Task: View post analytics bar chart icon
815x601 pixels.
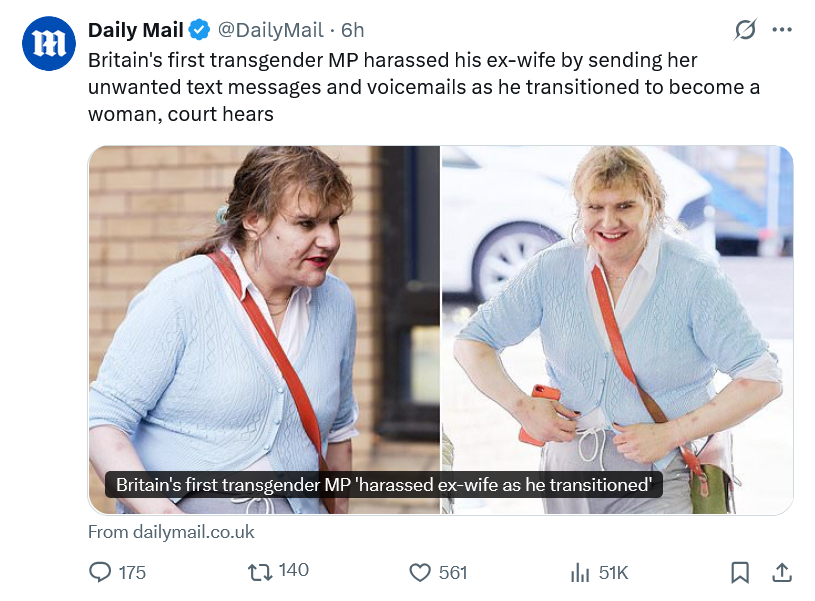Action: pyautogui.click(x=580, y=573)
